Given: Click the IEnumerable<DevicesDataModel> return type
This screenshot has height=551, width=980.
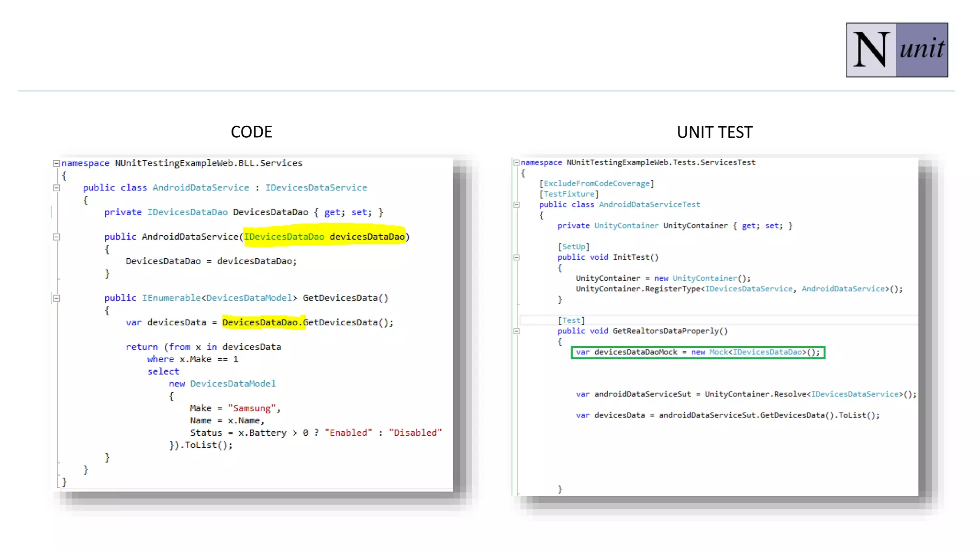Looking at the screenshot, I should coord(220,298).
